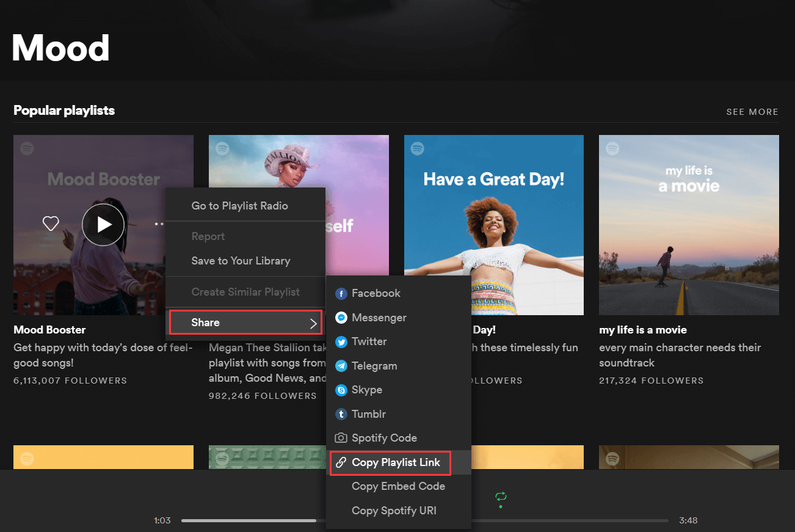Viewport: 795px width, 532px height.
Task: Open the Mood Booster title link
Action: (49, 330)
